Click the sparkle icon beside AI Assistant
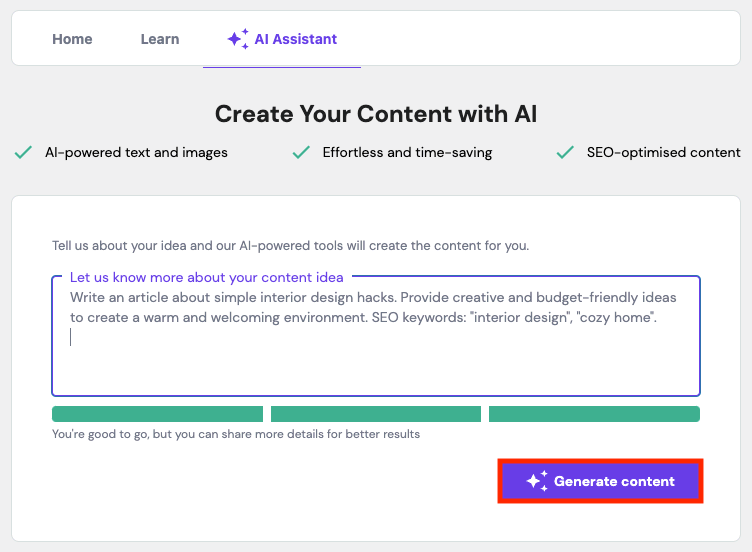Image resolution: width=752 pixels, height=552 pixels. click(237, 39)
